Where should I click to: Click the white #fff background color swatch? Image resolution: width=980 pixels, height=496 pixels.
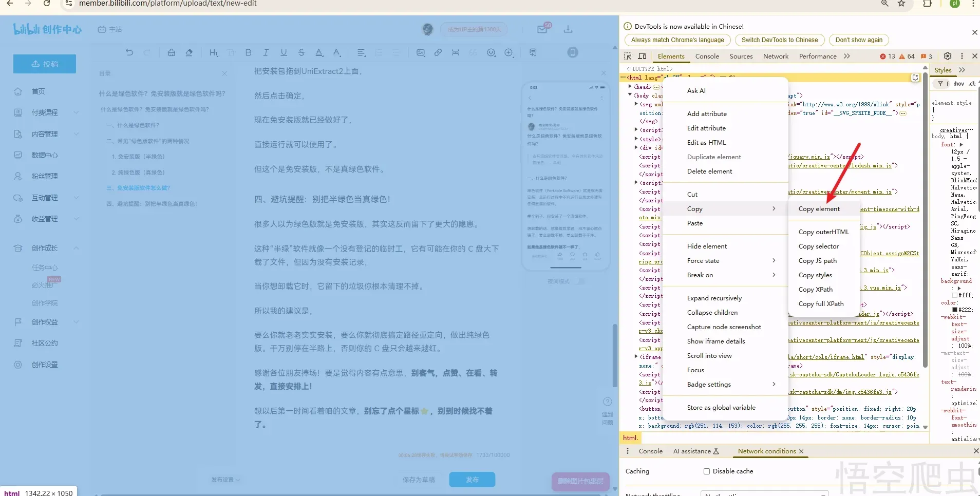click(955, 295)
